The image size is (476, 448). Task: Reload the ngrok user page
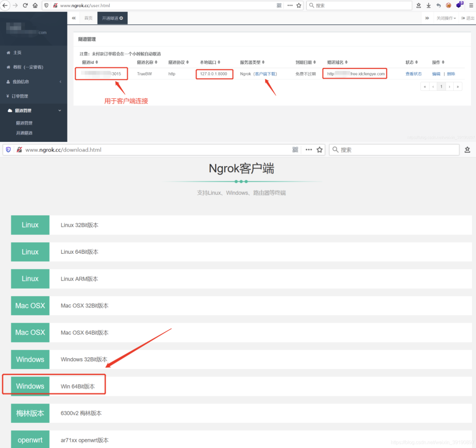25,5
